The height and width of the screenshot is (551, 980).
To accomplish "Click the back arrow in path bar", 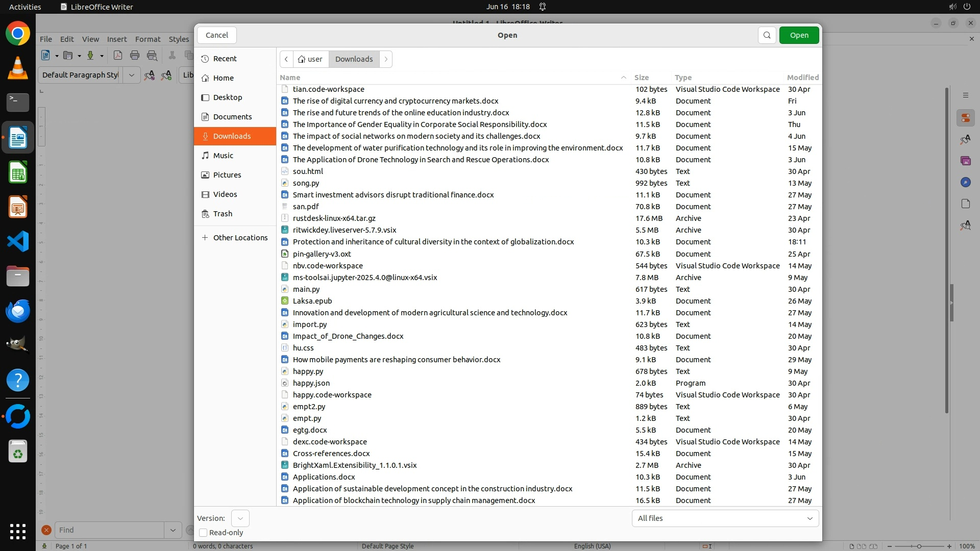I will point(286,59).
